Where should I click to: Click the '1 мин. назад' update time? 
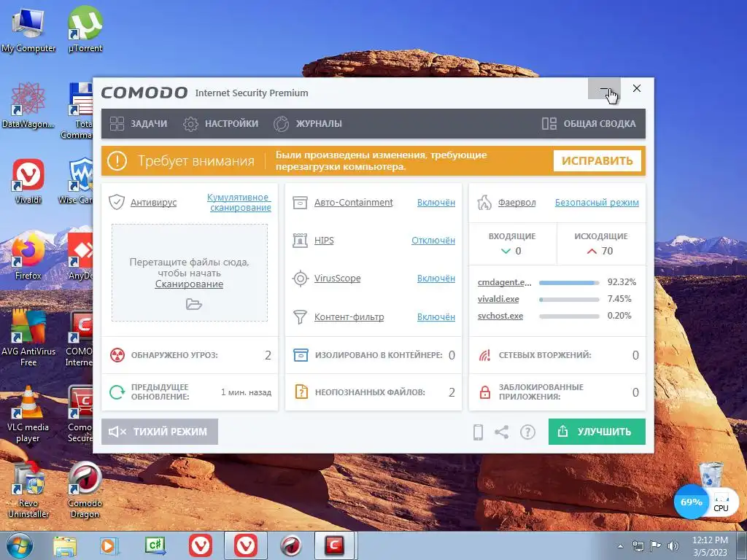pos(247,392)
